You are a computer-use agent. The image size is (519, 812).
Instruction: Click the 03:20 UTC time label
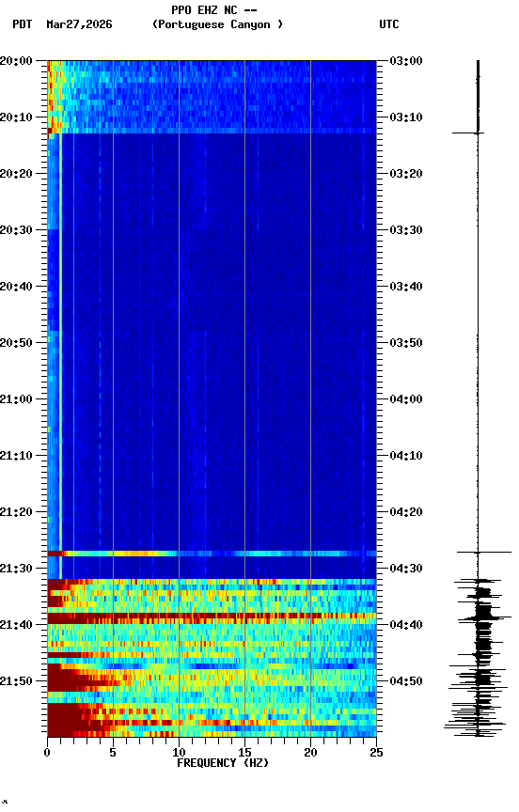(x=406, y=174)
